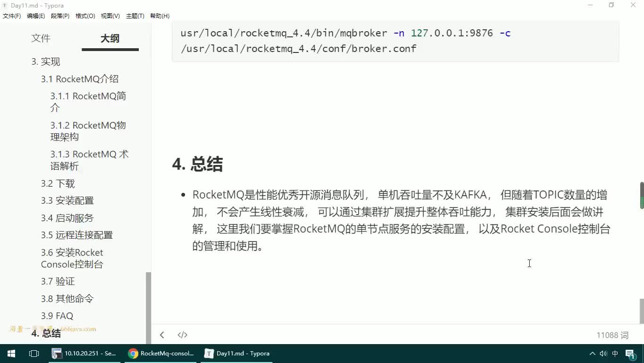Open the 帮助(H) menu

[x=160, y=16]
